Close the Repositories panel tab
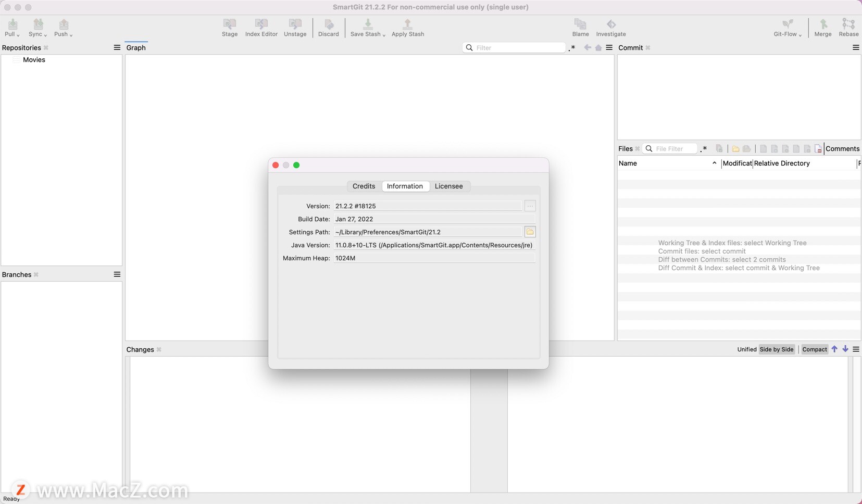The image size is (862, 504). pyautogui.click(x=46, y=48)
